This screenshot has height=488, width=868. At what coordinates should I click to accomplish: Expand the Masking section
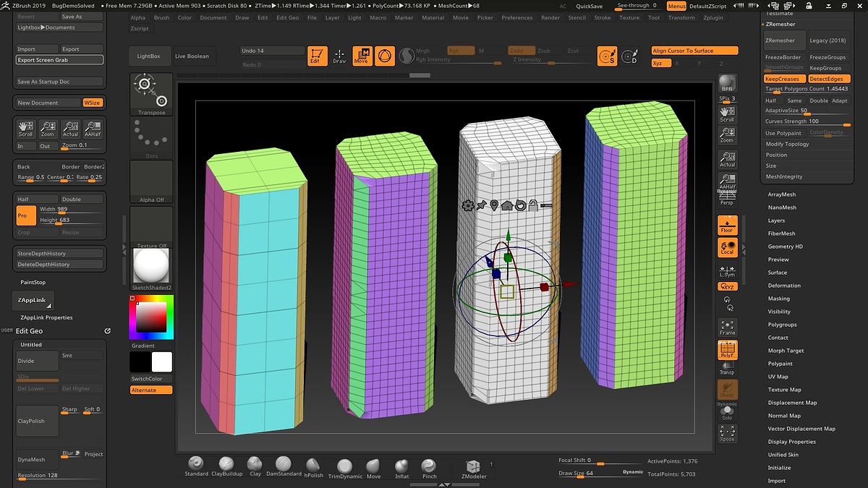tap(779, 299)
